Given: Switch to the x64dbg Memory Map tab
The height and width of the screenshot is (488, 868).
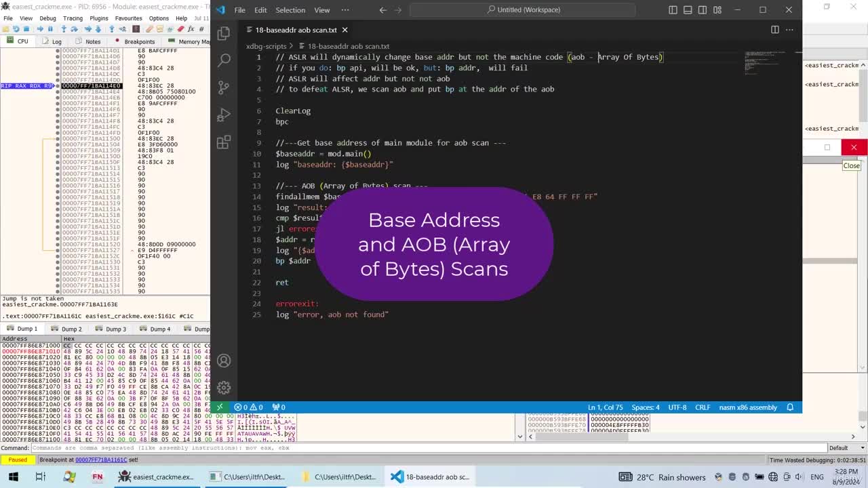Looking at the screenshot, I should point(189,41).
